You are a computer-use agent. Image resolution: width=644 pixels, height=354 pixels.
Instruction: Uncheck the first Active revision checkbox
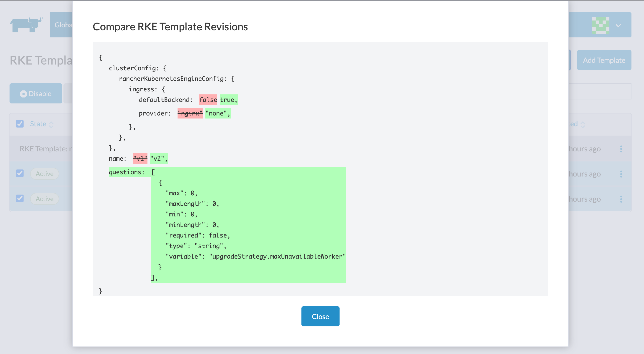(x=20, y=173)
